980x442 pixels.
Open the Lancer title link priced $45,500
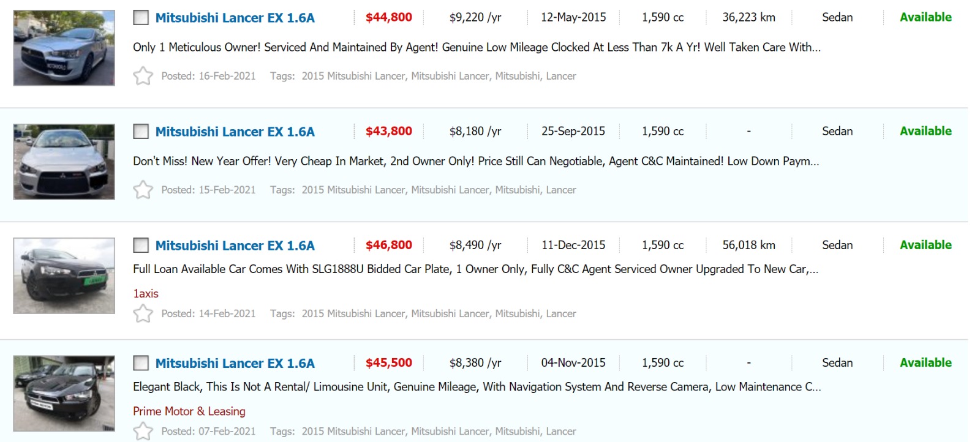click(x=235, y=363)
